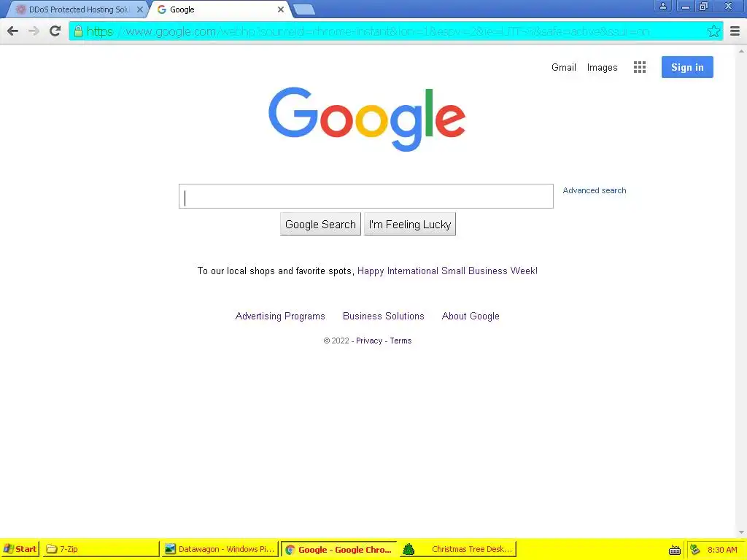Open Advertising Programs link

click(x=280, y=316)
